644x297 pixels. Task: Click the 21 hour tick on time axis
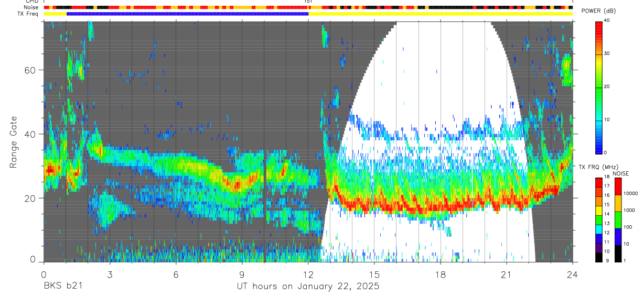click(507, 273)
